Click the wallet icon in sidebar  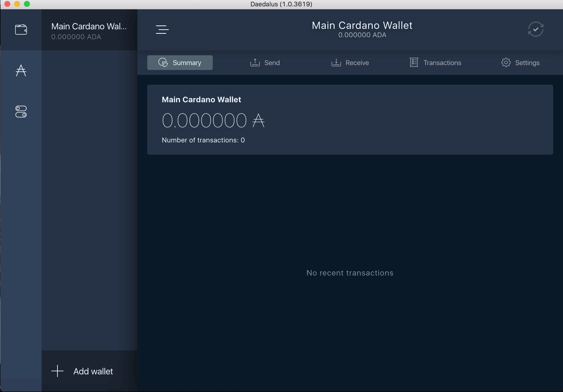tap(21, 29)
